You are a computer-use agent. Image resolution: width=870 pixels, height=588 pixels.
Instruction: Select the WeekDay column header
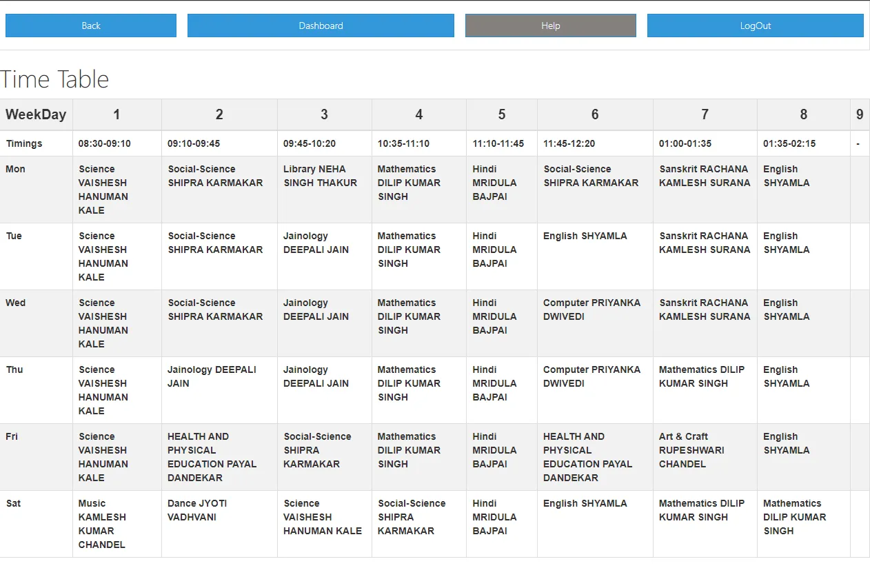coord(36,114)
